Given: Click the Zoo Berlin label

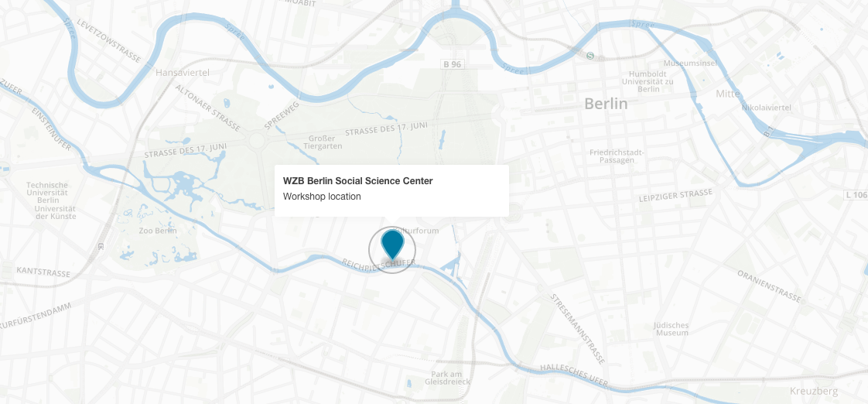Looking at the screenshot, I should tap(158, 231).
